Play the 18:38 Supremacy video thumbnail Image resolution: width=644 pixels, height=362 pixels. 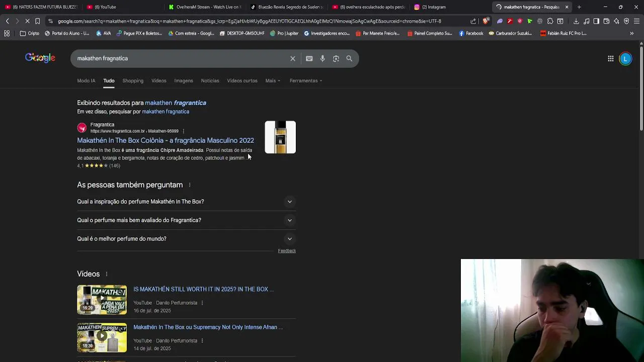[x=102, y=337]
